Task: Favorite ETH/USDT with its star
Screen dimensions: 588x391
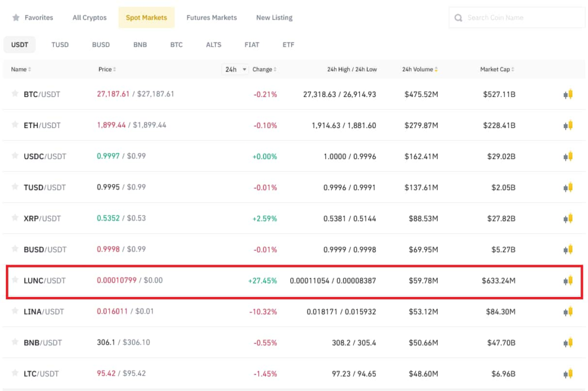Action: coord(15,125)
